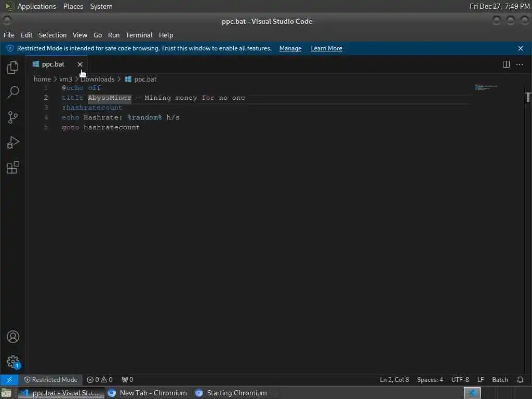This screenshot has height=399, width=532.
Task: Click the clock showing Fri Dec 27
Action: [x=499, y=6]
